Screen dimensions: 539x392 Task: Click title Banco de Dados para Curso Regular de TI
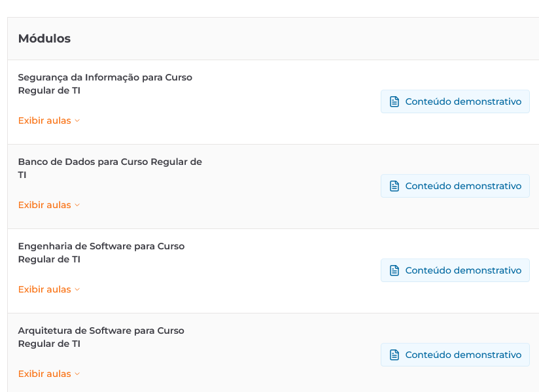pyautogui.click(x=110, y=168)
